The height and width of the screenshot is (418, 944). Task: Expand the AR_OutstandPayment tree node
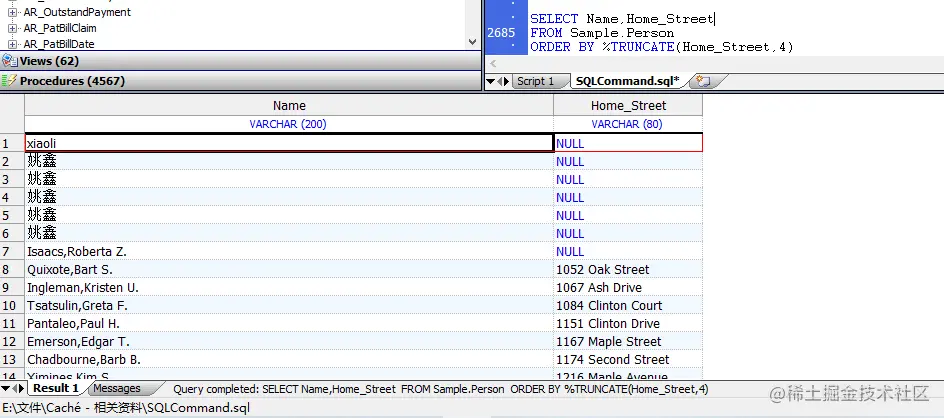12,12
